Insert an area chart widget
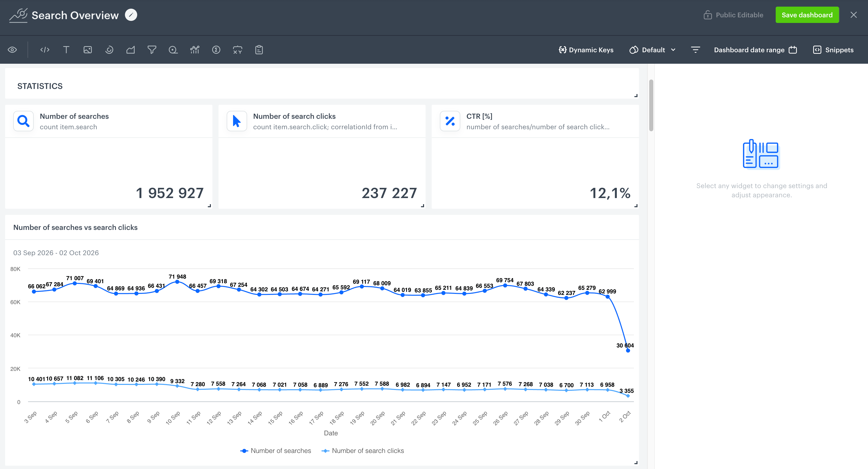868x469 pixels. 131,50
